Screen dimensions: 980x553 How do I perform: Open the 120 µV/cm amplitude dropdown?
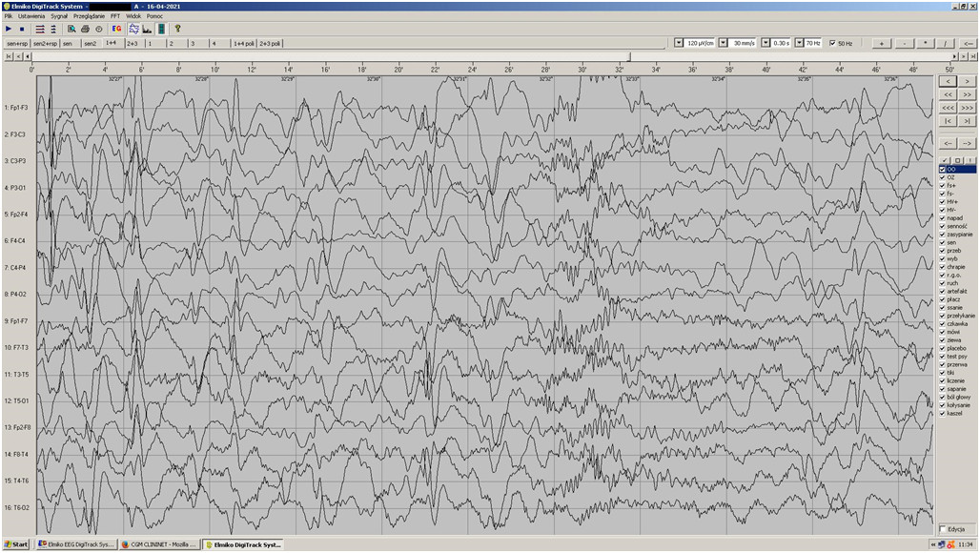pyautogui.click(x=679, y=43)
